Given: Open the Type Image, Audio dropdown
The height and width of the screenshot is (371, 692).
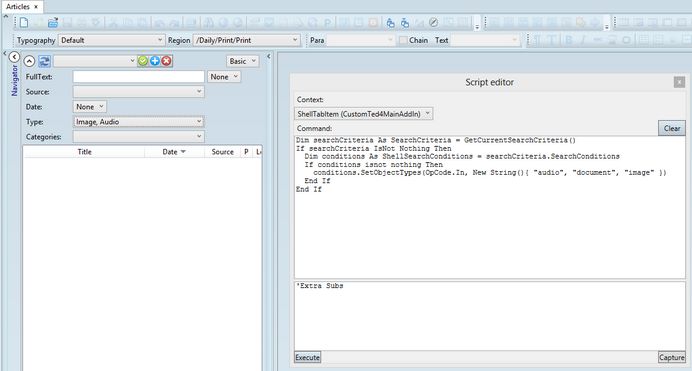Looking at the screenshot, I should click(x=139, y=122).
